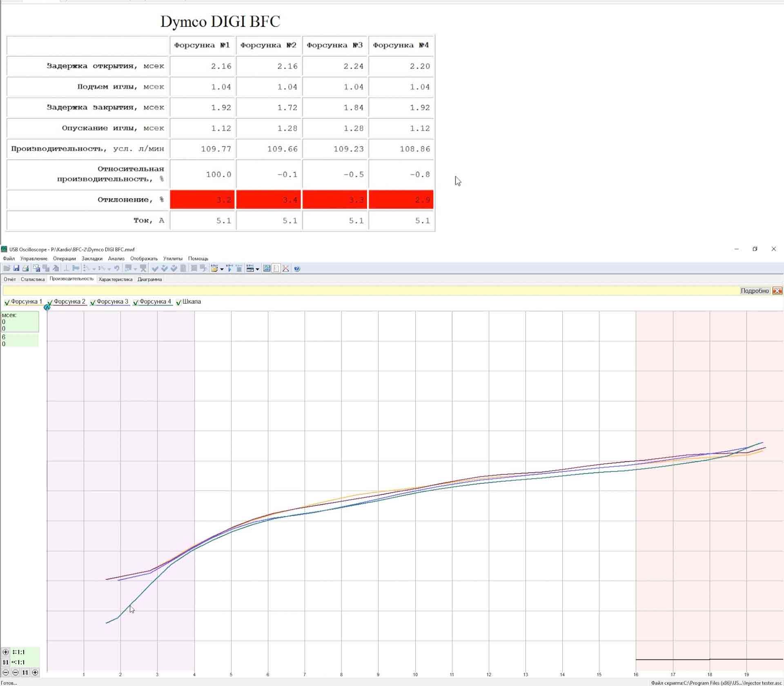The image size is (784, 686).
Task: Open the Операции menu
Action: (65, 258)
